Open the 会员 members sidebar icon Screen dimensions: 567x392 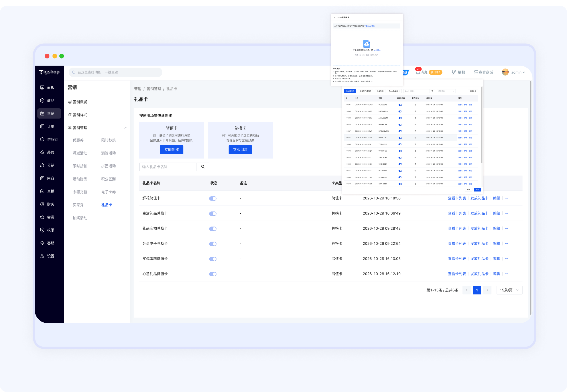42,217
